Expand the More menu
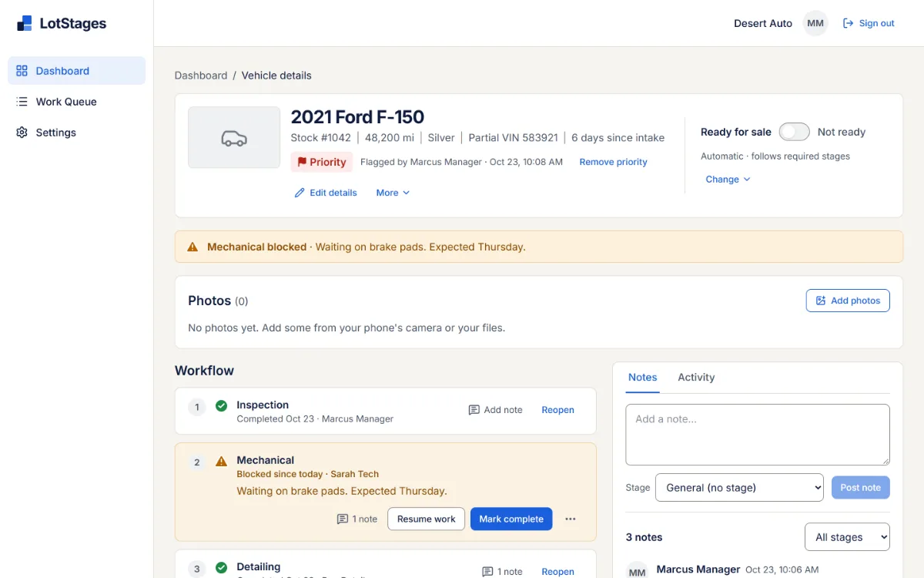The width and height of the screenshot is (924, 578). [393, 193]
